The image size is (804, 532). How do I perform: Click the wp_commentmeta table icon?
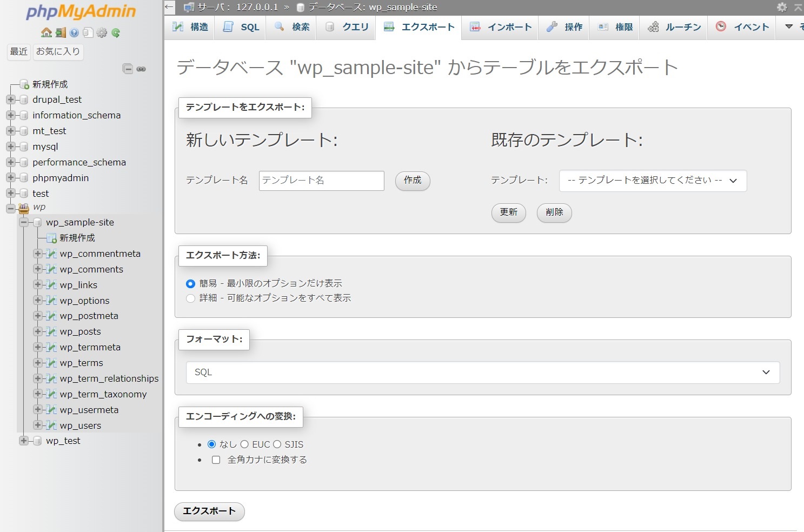pos(51,254)
